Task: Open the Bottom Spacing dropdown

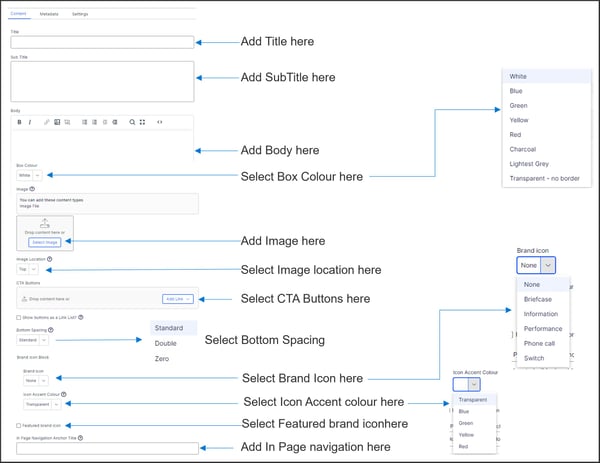Action: pos(33,340)
